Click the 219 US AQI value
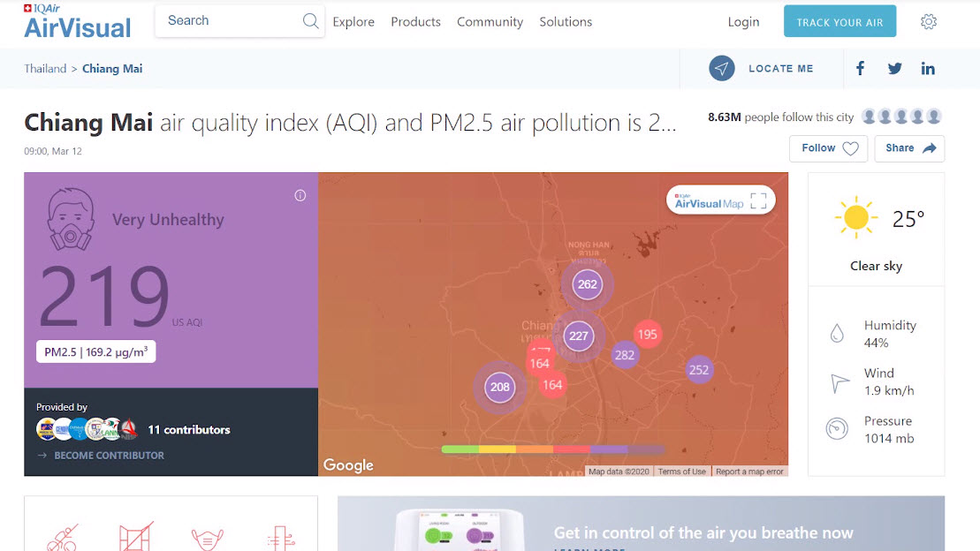 105,296
